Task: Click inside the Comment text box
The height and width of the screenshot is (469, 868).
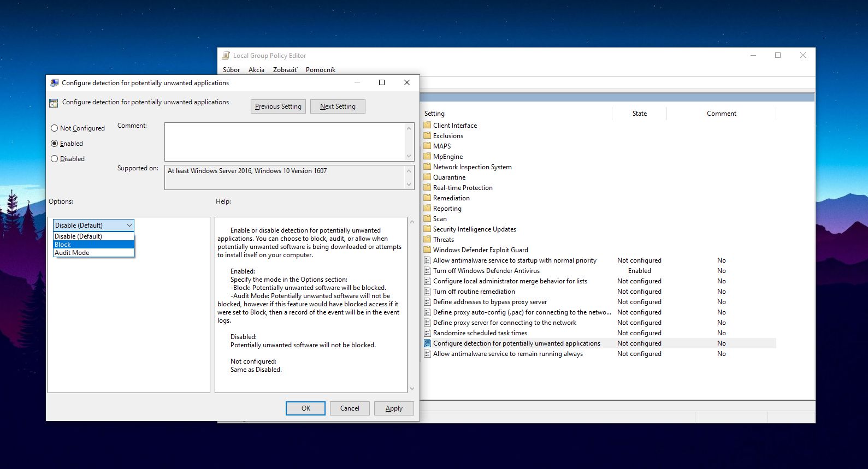Action: click(285, 142)
